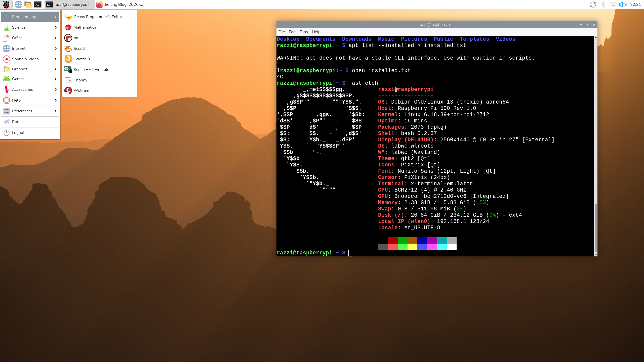Click the Office category icon

pos(7,38)
